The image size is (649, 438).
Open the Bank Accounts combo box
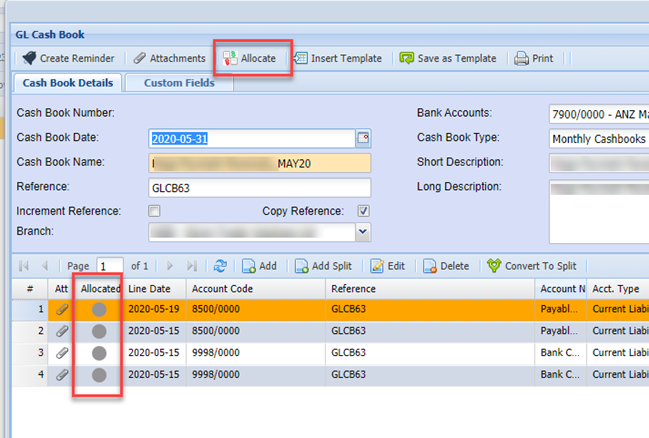point(598,113)
